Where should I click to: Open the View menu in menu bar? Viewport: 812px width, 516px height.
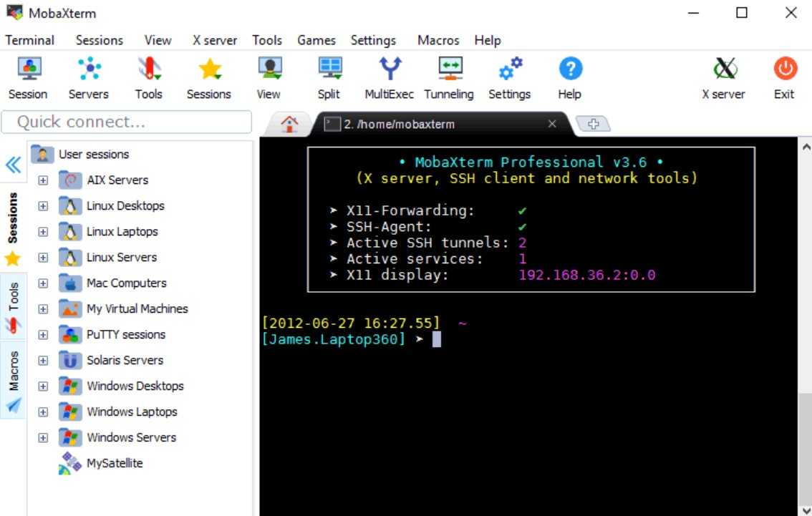coord(158,40)
